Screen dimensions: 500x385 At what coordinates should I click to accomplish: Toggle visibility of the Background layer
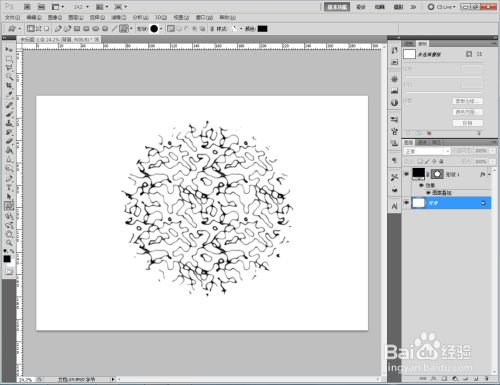click(x=406, y=203)
